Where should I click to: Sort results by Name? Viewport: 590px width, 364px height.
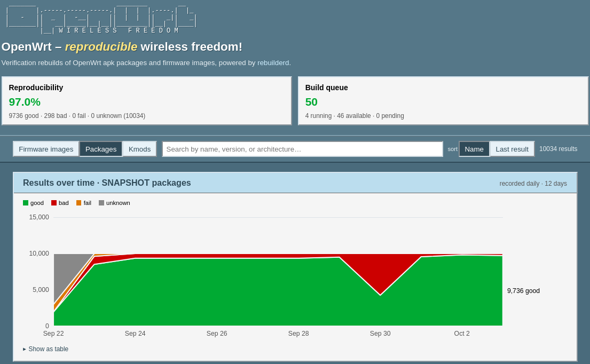(474, 149)
